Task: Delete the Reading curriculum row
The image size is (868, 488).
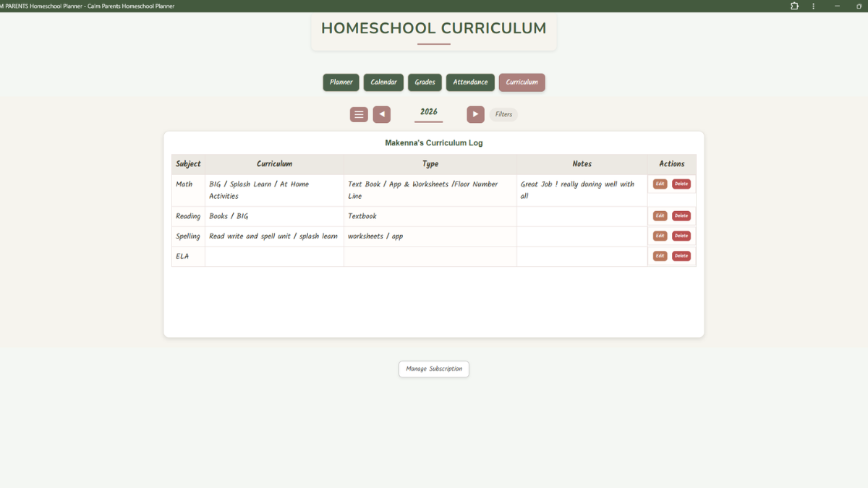Action: point(681,215)
